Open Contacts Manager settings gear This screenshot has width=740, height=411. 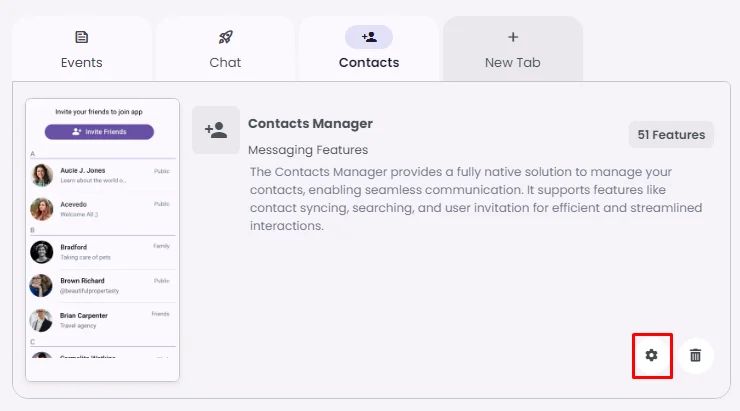click(x=652, y=355)
